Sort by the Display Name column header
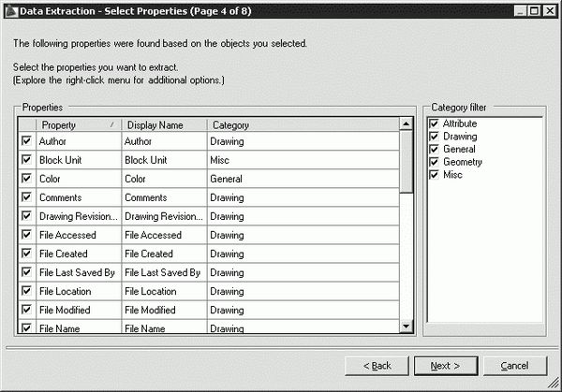 [x=165, y=125]
